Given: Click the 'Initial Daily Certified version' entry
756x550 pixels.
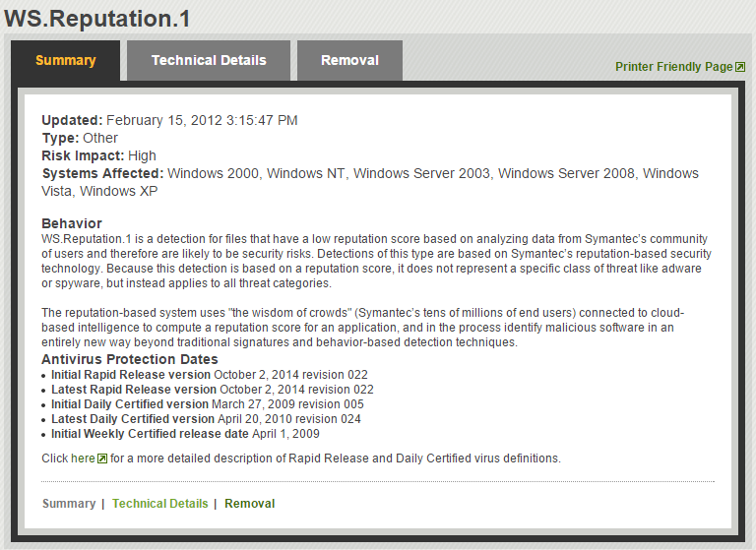Looking at the screenshot, I should [208, 404].
